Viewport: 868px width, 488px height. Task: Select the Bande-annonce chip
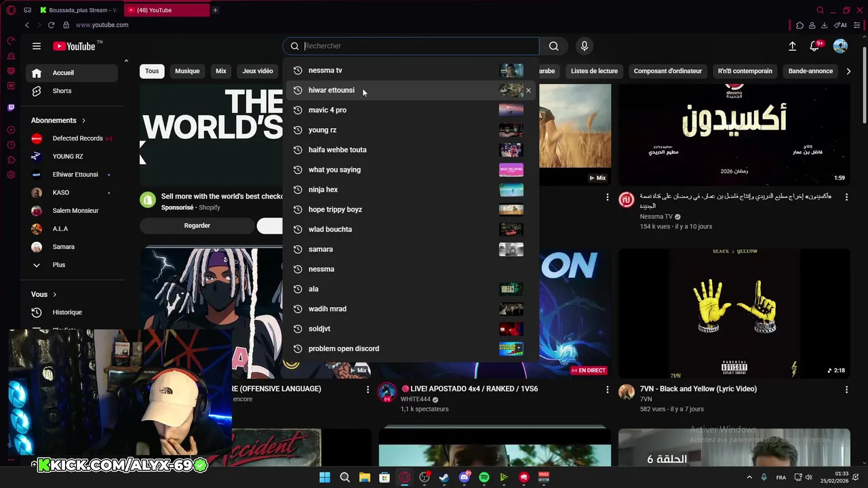pos(810,71)
